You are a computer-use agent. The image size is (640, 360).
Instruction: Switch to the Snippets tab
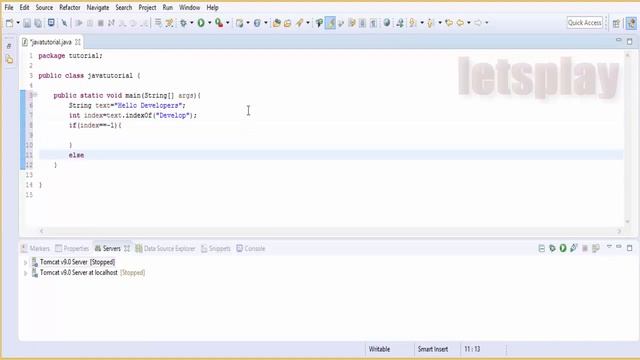pos(216,248)
